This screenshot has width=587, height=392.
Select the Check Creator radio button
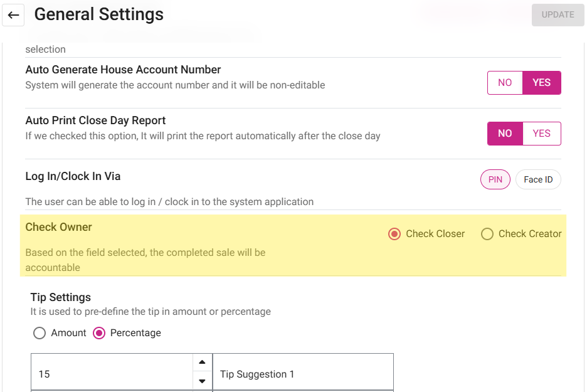(487, 234)
